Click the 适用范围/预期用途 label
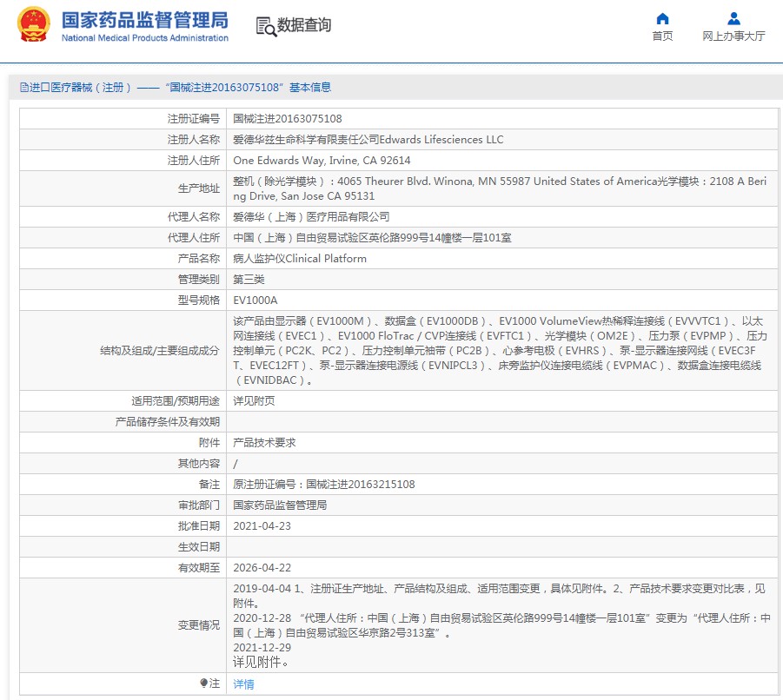Screen dimensions: 783x700 coord(176,401)
